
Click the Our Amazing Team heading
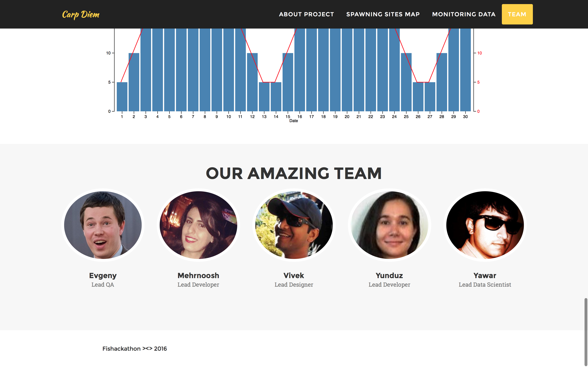(294, 173)
